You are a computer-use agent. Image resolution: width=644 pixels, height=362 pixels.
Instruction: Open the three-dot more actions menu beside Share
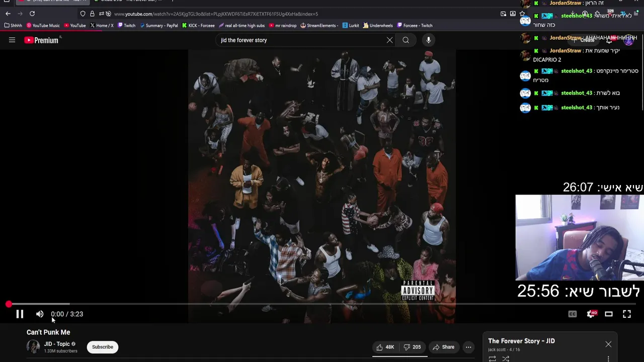468,347
